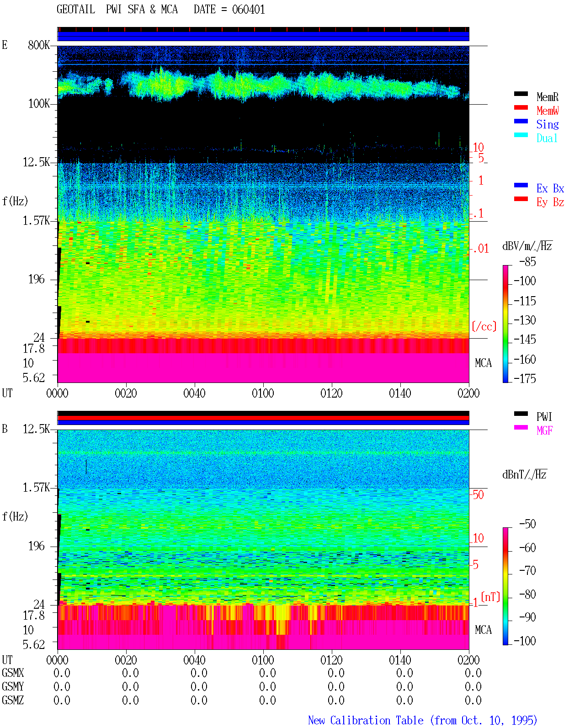Click the '-175' color scale value
This screenshot has width=585, height=728.
[525, 379]
